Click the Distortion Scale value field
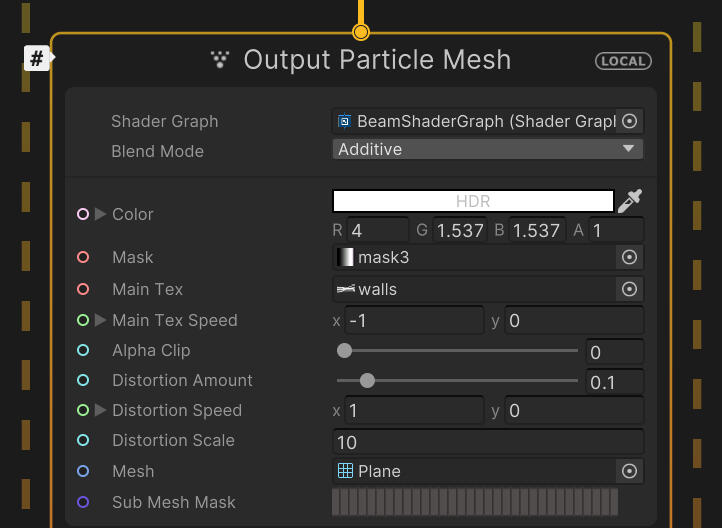The height and width of the screenshot is (528, 722). pos(487,442)
